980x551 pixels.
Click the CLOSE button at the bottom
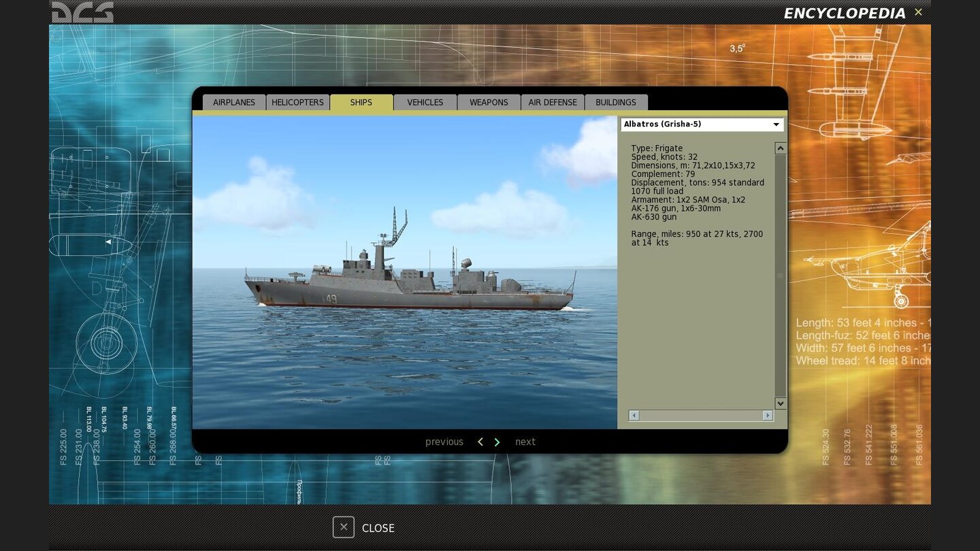363,528
